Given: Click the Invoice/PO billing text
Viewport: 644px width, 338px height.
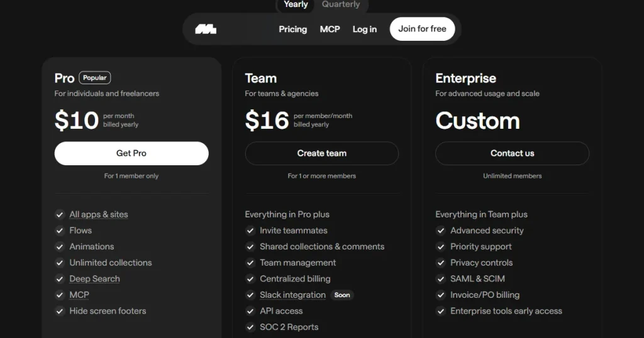Looking at the screenshot, I should click(x=485, y=295).
